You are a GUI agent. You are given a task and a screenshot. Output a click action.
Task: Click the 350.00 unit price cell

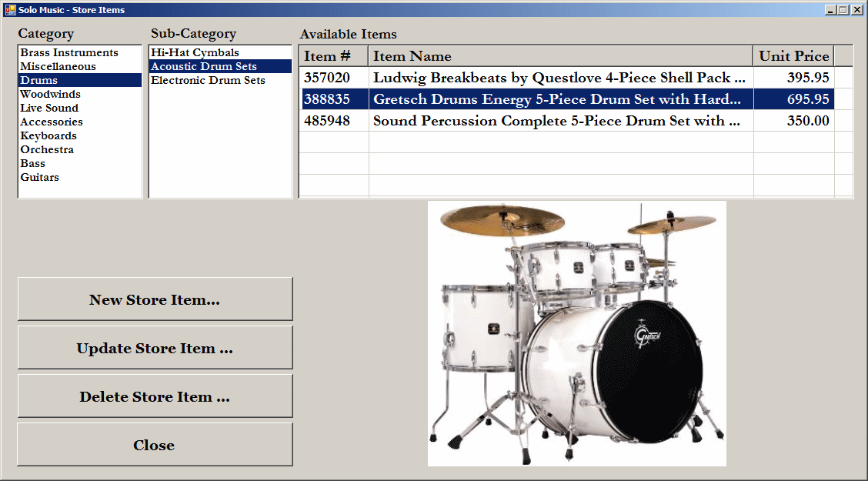coord(794,121)
